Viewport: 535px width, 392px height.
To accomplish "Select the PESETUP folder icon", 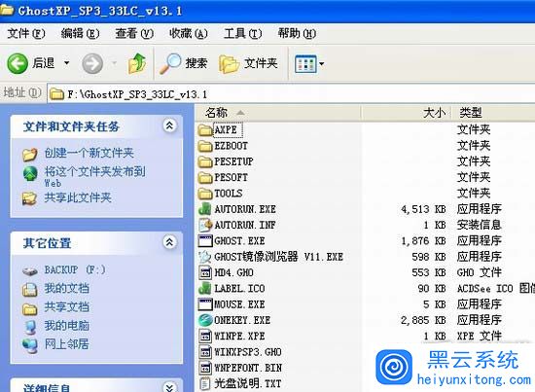I will pos(205,161).
